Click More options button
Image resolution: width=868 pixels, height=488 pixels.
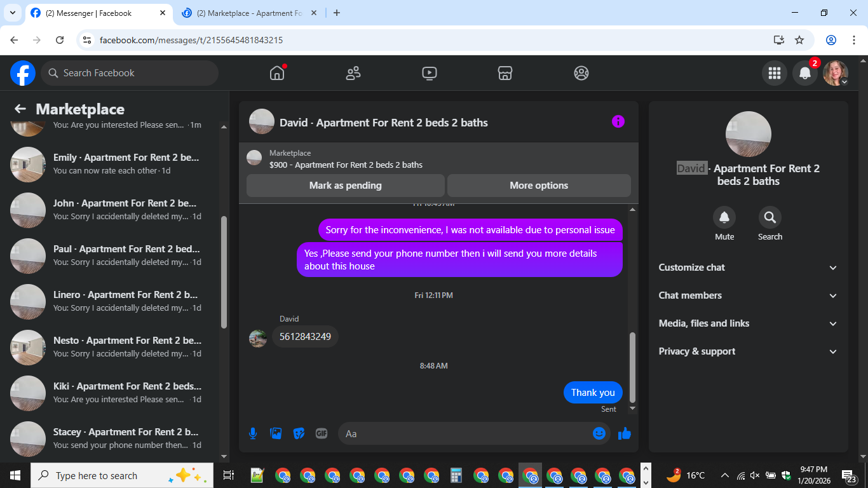click(539, 186)
